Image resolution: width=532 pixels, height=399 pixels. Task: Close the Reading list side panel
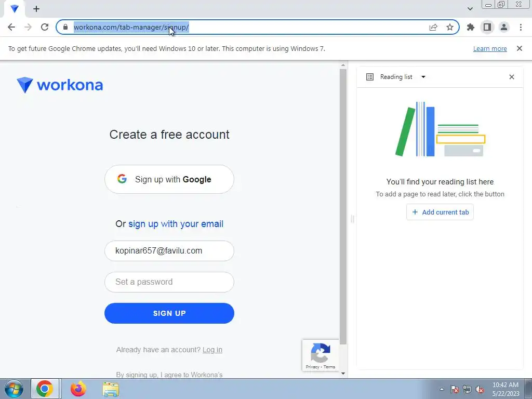tap(512, 77)
